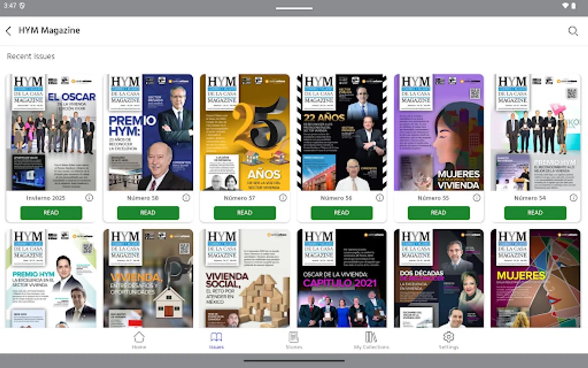
Task: Select the Recent Issues heading
Action: coord(31,56)
